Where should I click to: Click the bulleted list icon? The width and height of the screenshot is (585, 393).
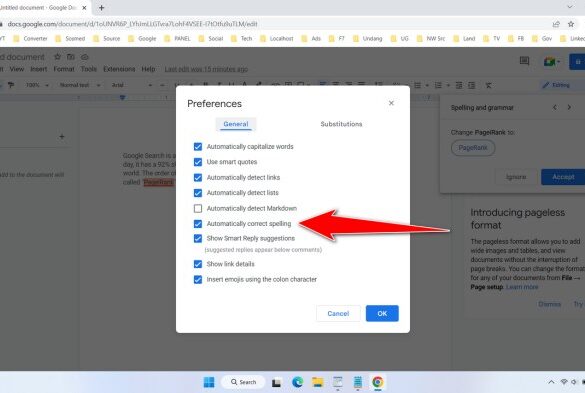pyautogui.click(x=417, y=85)
